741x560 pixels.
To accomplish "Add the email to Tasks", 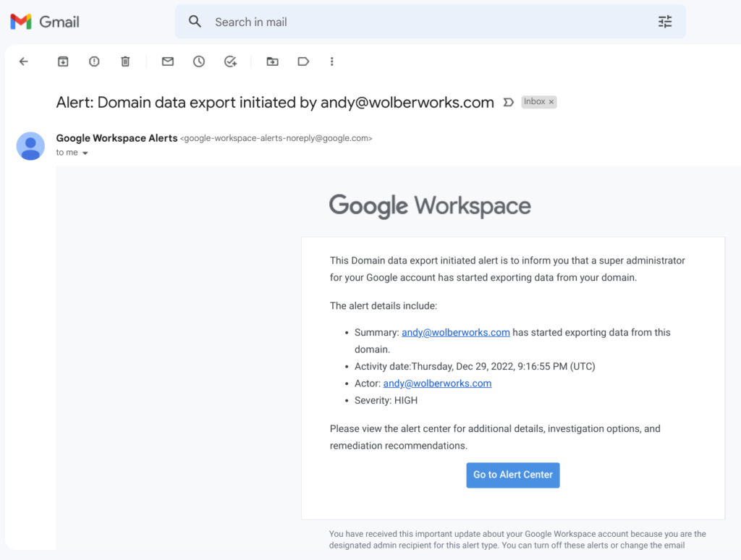I will [x=231, y=61].
